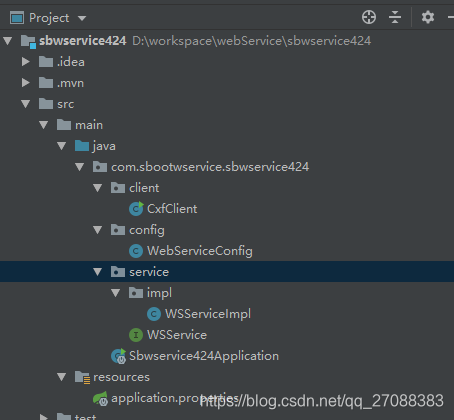Image resolution: width=454 pixels, height=420 pixels.
Task: Open the CxfClient class
Action: pos(172,209)
